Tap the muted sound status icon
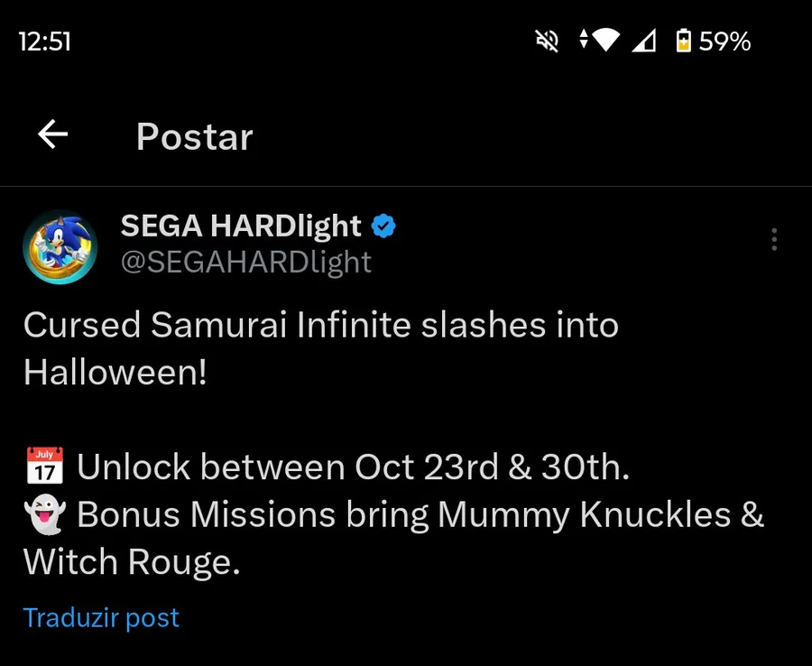This screenshot has height=666, width=812. 547,42
